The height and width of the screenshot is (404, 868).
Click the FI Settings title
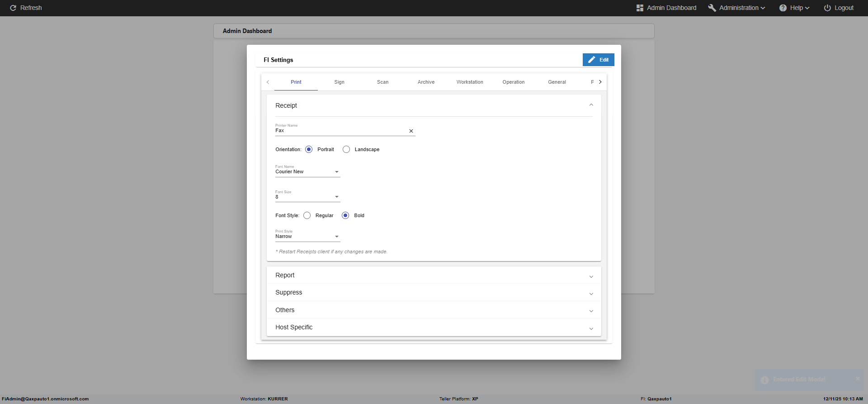tap(278, 60)
